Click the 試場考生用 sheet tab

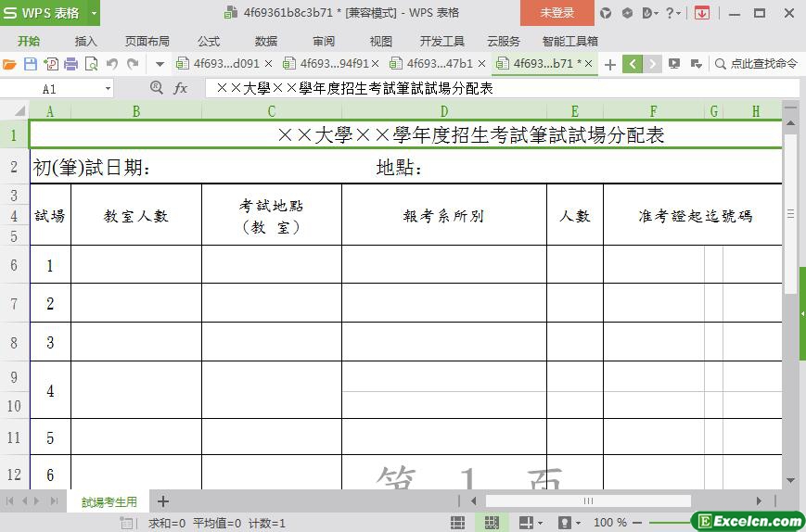click(109, 501)
